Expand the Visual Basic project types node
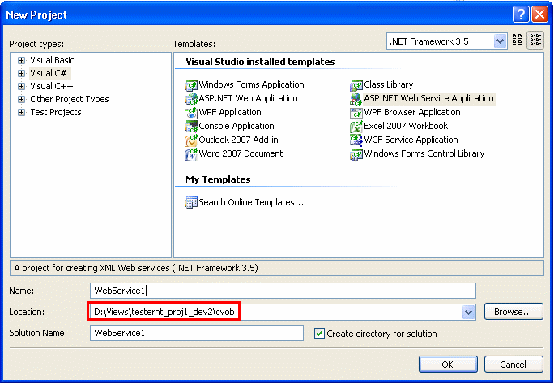The image size is (553, 383). pos(22,60)
